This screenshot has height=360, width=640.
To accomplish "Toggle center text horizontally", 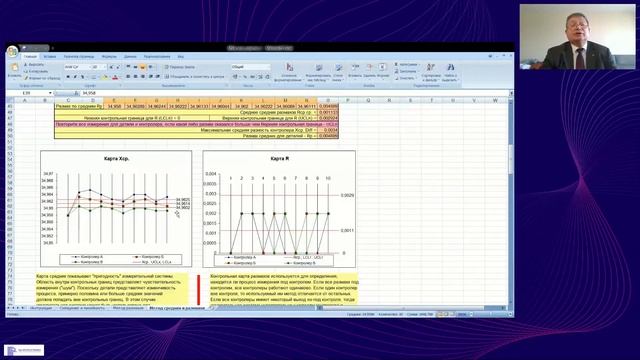I will (x=135, y=77).
